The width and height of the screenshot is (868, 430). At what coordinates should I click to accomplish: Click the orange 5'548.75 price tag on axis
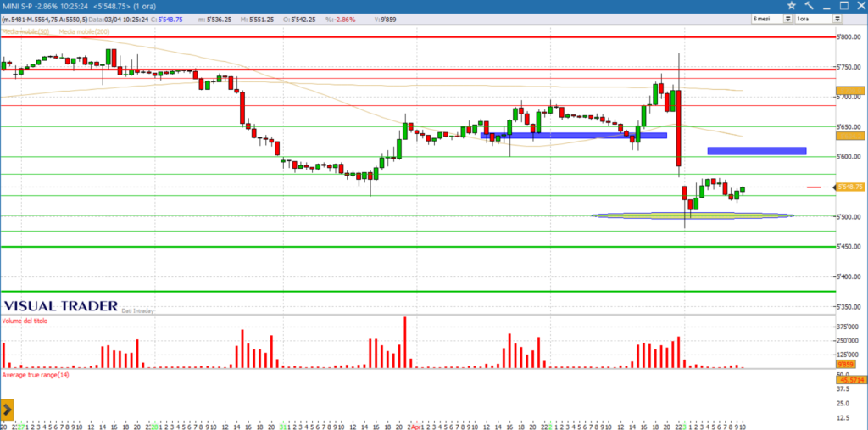(x=850, y=187)
